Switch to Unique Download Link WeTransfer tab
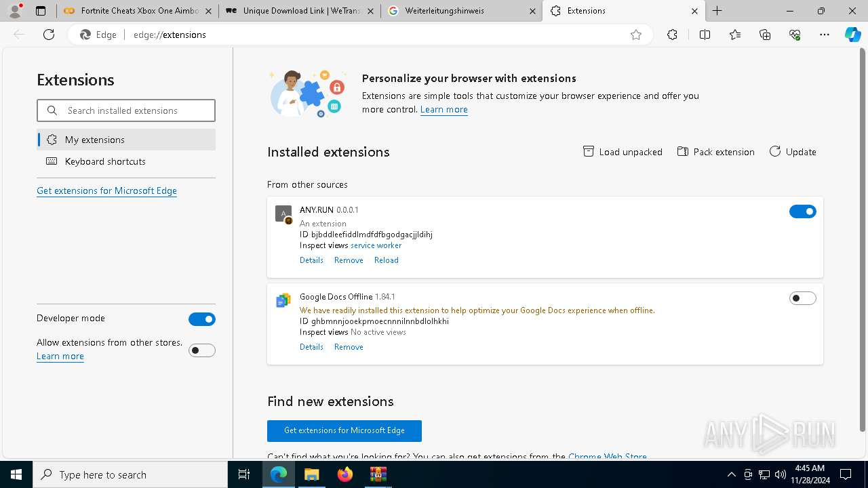The width and height of the screenshot is (868, 488). pos(299,11)
